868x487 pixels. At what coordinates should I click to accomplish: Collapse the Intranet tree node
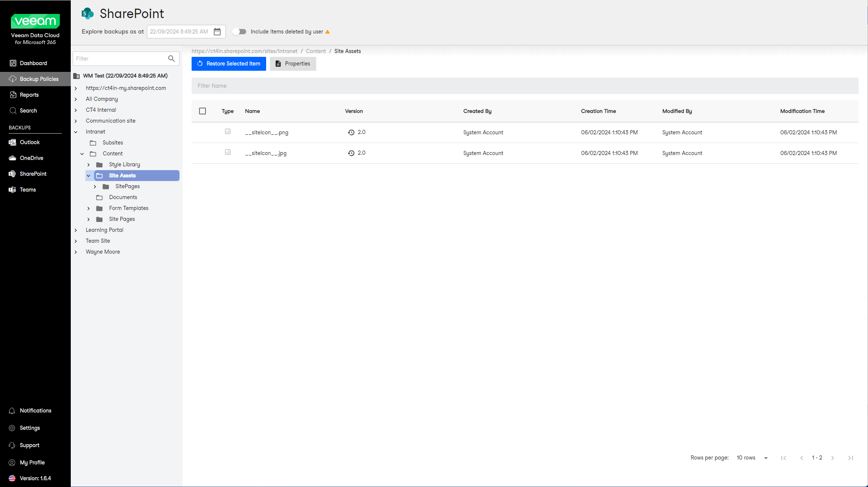tap(76, 132)
